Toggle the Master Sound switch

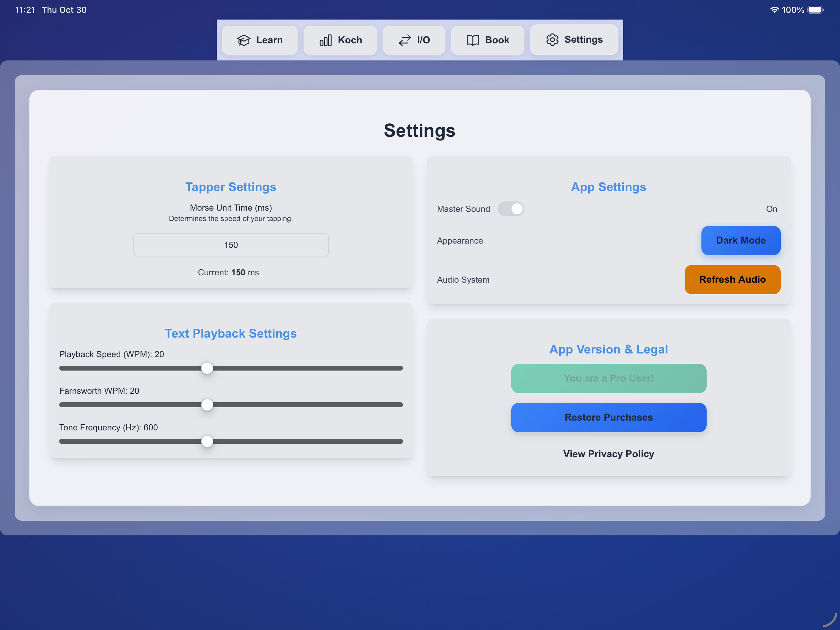pyautogui.click(x=511, y=209)
